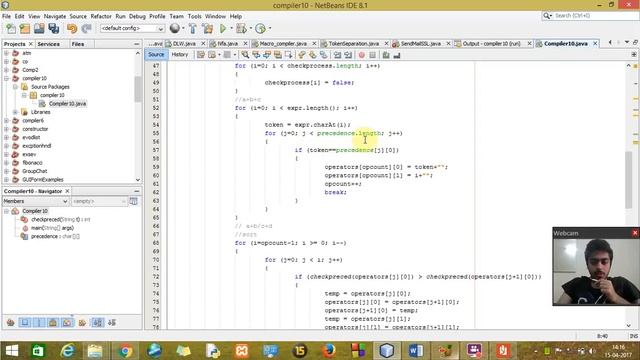Open the Refactor menu
Viewport: 640px width, 360px height.
click(x=101, y=16)
